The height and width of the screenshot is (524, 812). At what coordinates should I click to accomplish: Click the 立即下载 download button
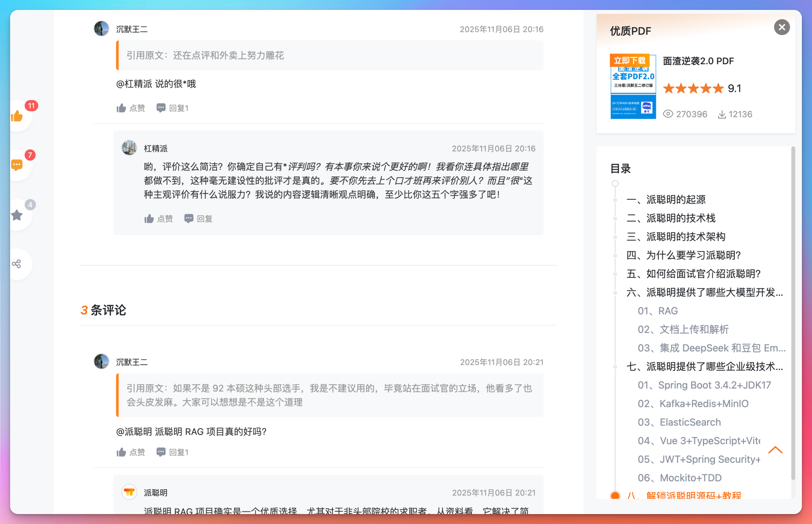click(629, 60)
